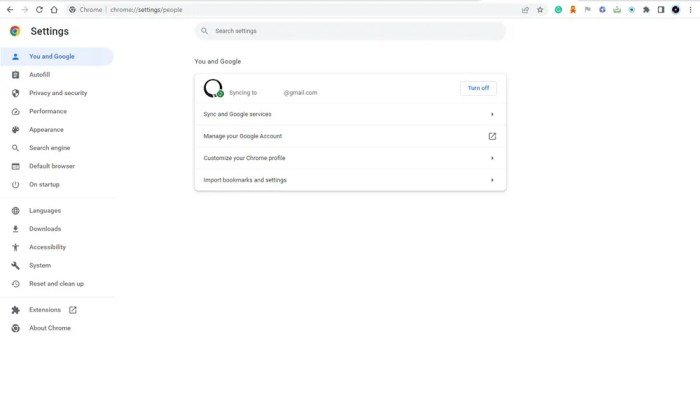Viewport: 700px width, 396px height.
Task: Open Import bookmarks and settings
Action: (x=350, y=180)
